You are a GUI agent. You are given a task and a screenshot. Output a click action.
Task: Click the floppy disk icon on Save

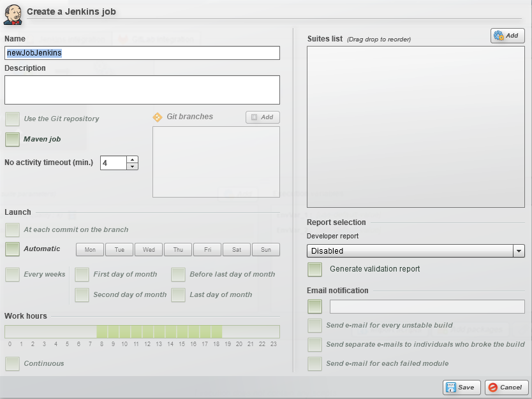(x=450, y=387)
